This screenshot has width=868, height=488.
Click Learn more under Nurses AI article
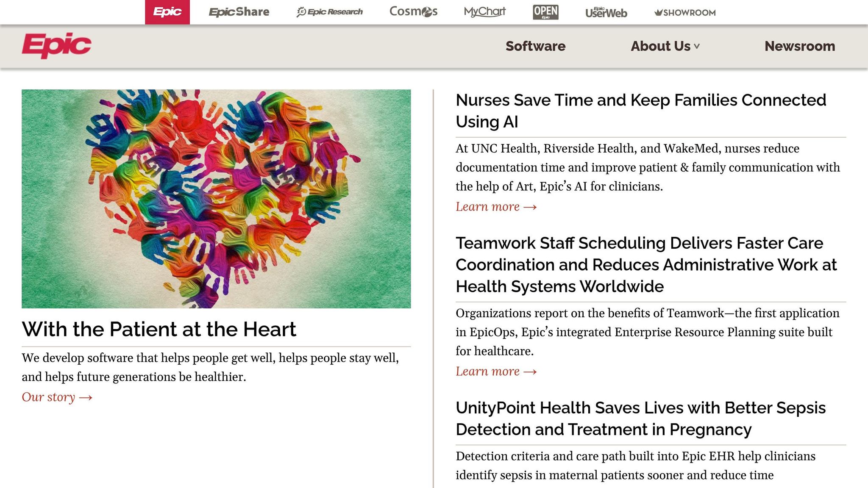[x=496, y=207]
